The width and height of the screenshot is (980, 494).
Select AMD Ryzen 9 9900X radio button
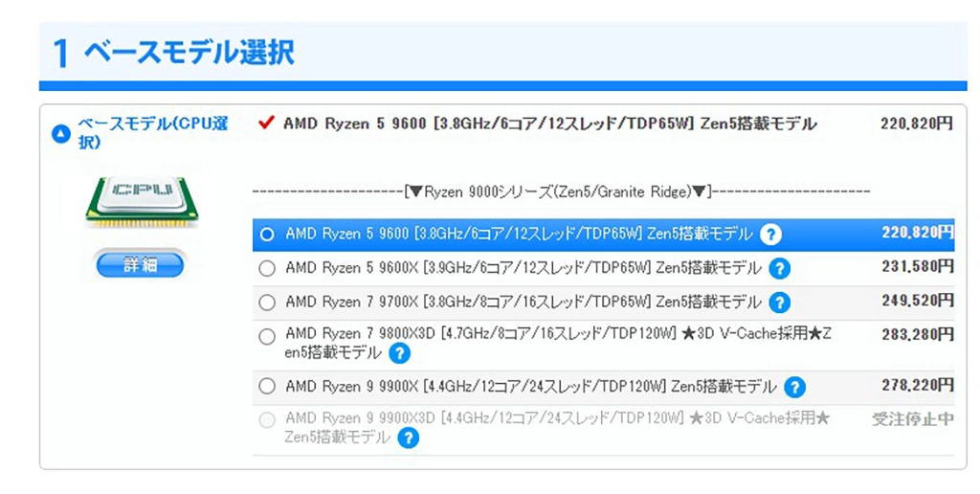(267, 387)
